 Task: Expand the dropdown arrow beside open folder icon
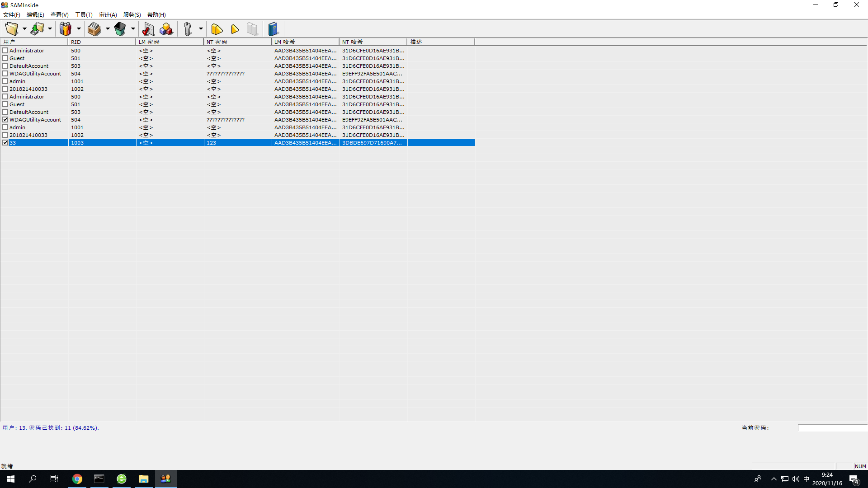tap(24, 29)
